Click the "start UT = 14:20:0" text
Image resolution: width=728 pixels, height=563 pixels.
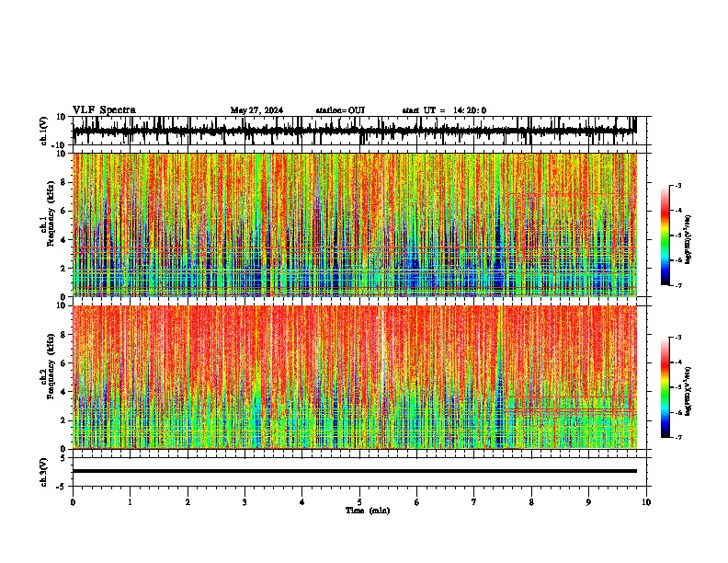pos(444,110)
